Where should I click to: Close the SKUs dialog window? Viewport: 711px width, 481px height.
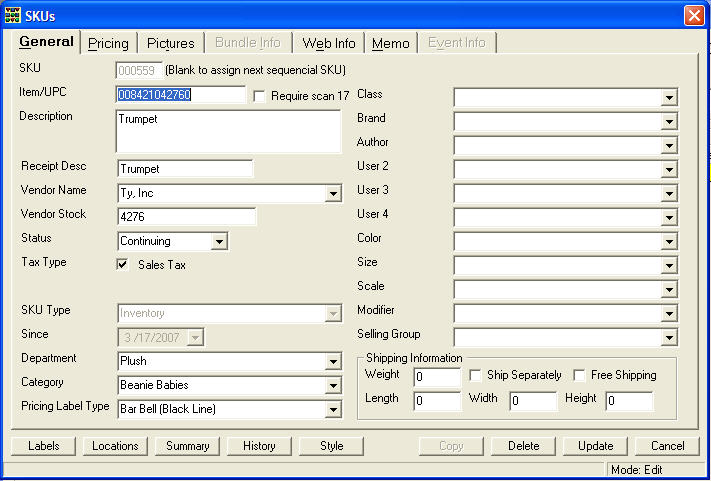(693, 15)
